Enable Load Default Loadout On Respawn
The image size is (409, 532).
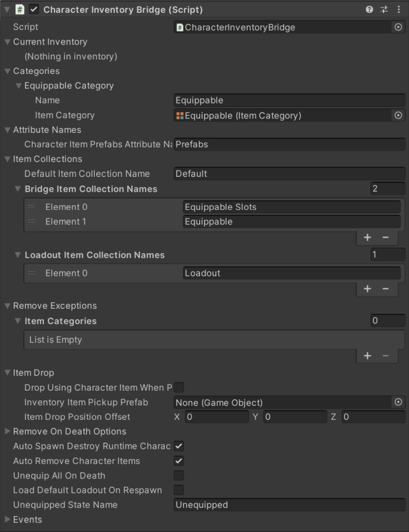178,490
